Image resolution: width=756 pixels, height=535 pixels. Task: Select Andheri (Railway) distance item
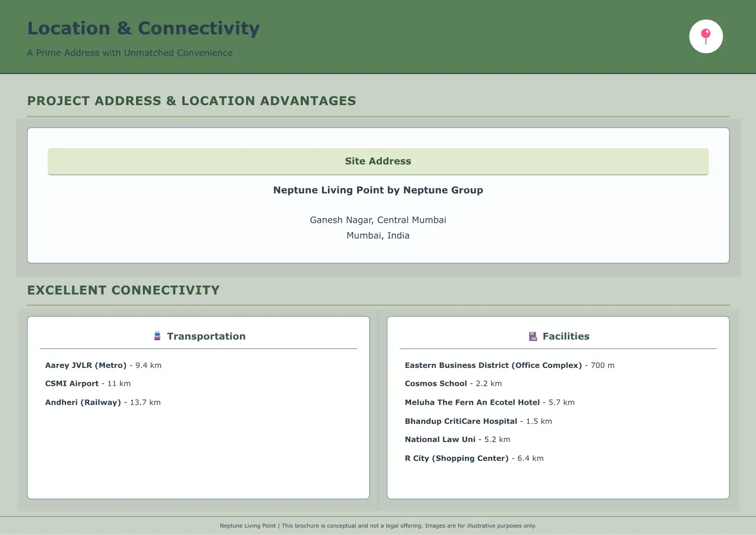[x=102, y=402]
